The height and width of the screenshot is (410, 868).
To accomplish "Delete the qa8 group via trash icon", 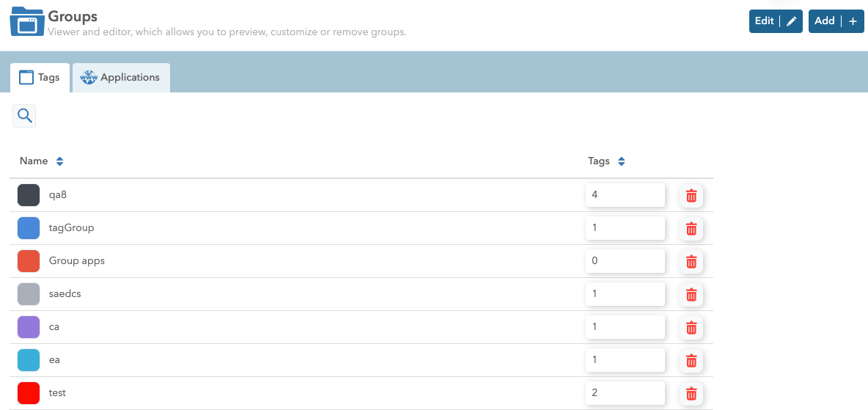I will click(691, 196).
